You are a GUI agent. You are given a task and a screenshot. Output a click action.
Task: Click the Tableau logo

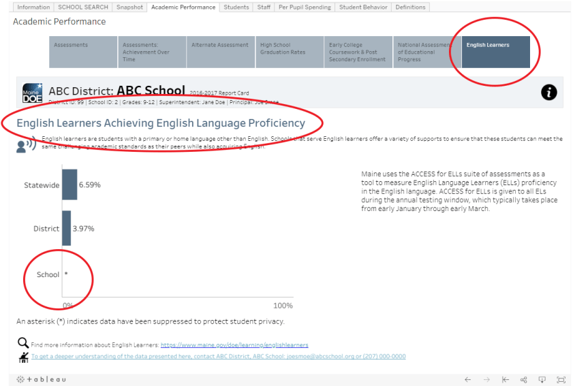pos(42,379)
